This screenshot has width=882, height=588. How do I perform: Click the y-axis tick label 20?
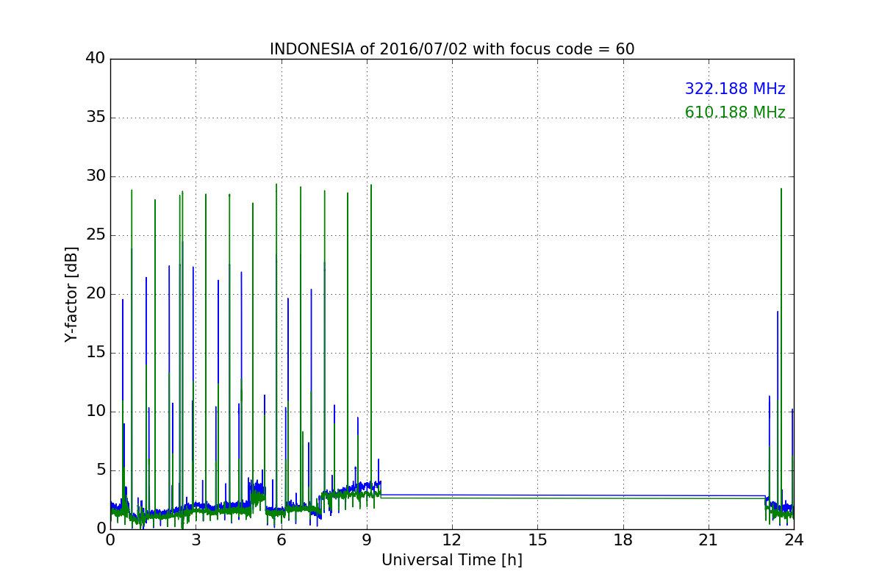tap(95, 294)
